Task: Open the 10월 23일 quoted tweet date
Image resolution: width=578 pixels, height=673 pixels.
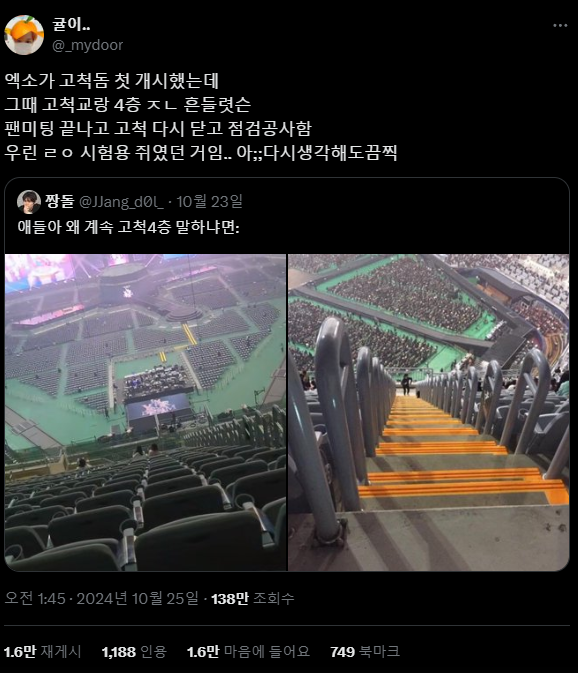Action: coord(209,201)
